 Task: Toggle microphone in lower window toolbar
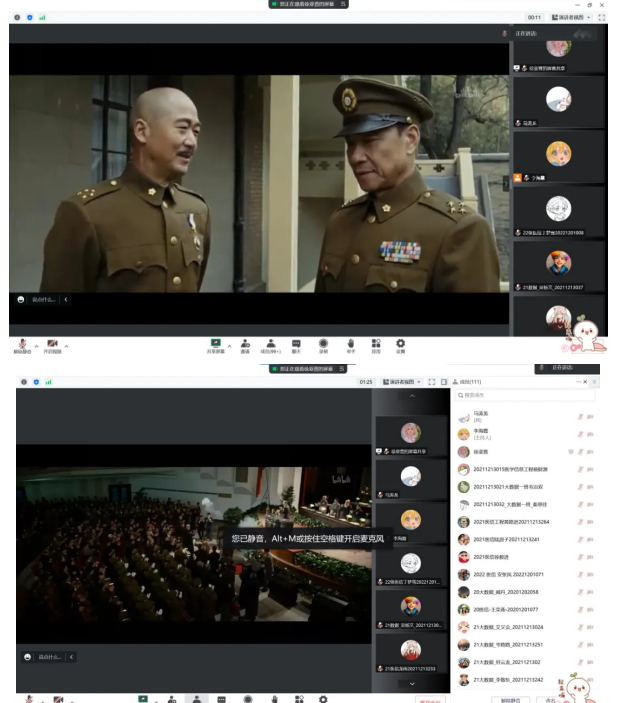pyautogui.click(x=29, y=699)
